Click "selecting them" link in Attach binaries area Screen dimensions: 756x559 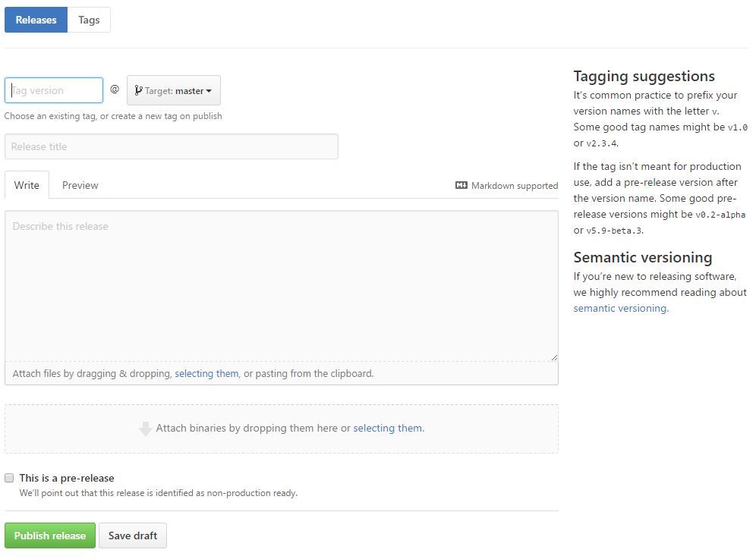(x=388, y=428)
